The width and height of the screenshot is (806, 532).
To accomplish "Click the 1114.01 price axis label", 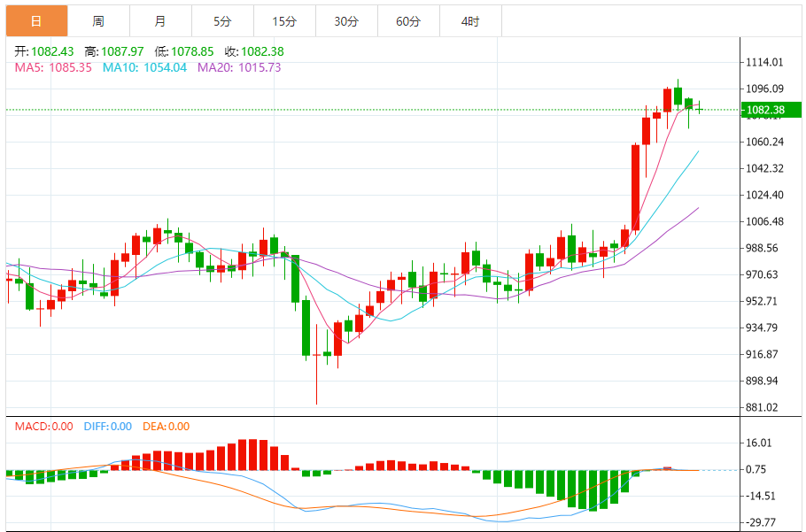I will [x=765, y=62].
